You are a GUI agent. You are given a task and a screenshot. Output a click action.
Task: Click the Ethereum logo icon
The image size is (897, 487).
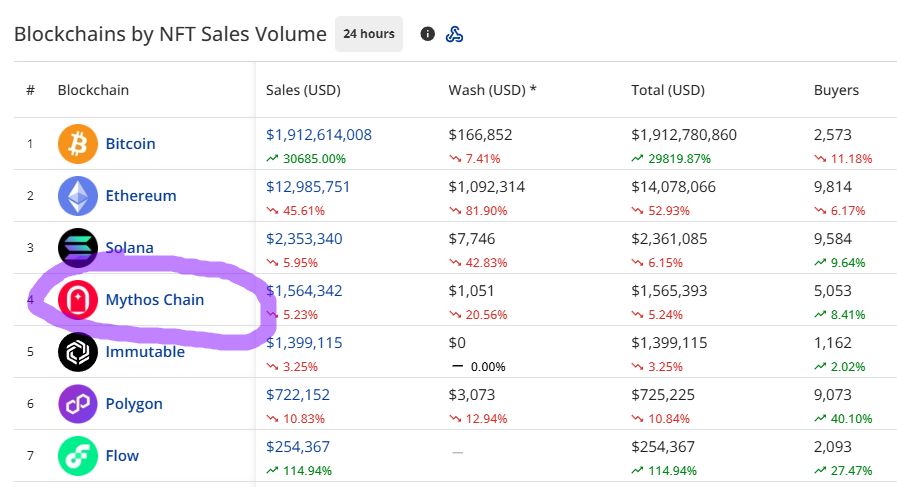(x=78, y=196)
